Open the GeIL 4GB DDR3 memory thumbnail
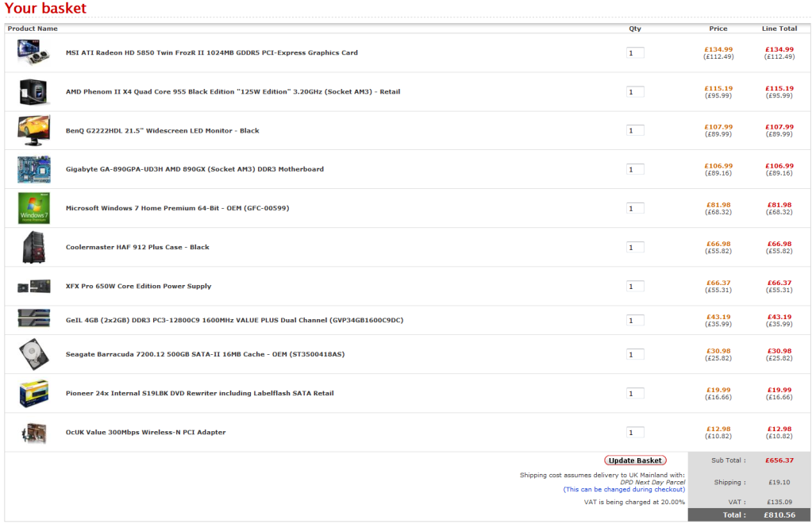The image size is (812, 524). point(33,318)
